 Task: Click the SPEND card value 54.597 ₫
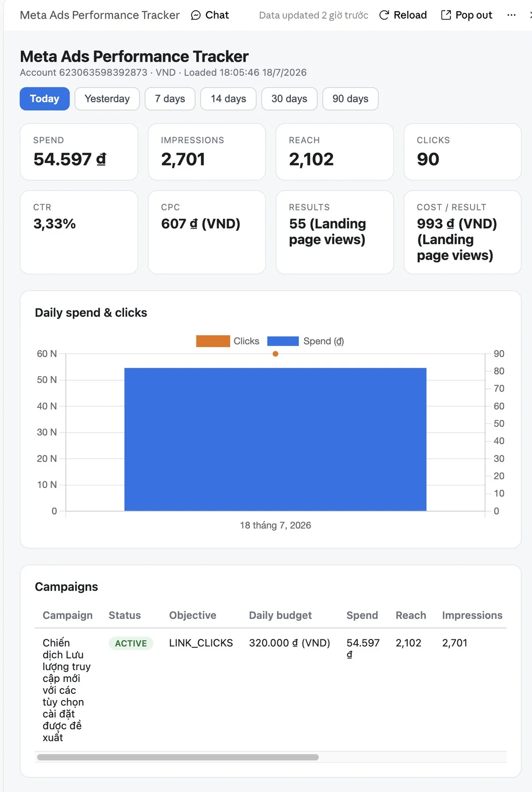point(70,159)
